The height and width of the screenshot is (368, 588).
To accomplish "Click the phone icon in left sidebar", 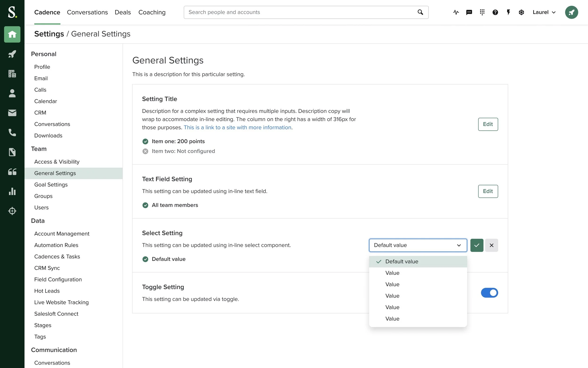I will (12, 133).
